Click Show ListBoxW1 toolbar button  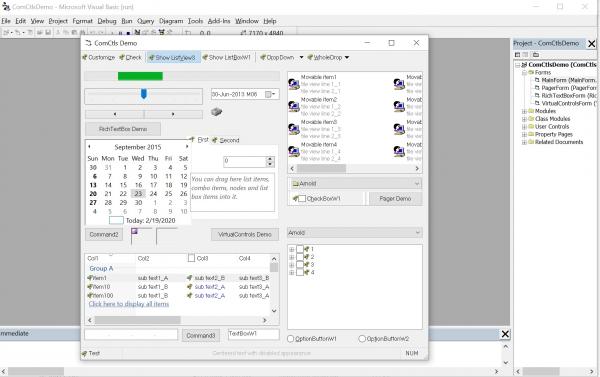(226, 57)
